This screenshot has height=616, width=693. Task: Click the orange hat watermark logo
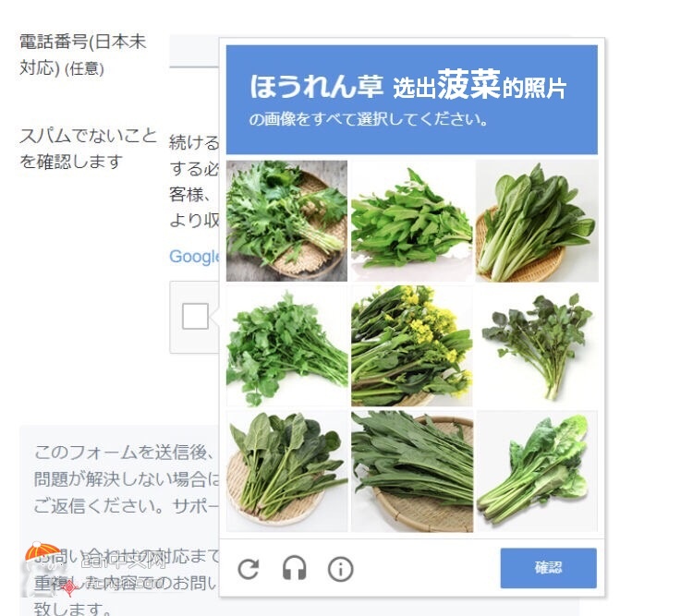[43, 553]
